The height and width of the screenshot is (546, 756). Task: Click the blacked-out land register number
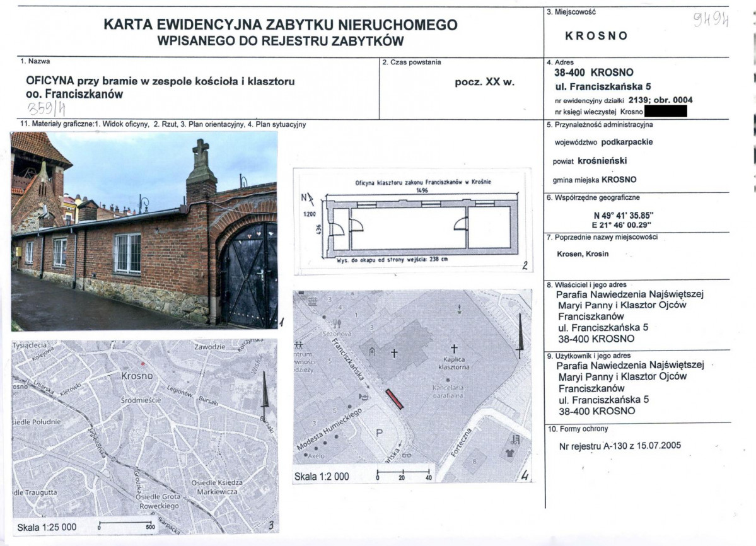coord(665,112)
